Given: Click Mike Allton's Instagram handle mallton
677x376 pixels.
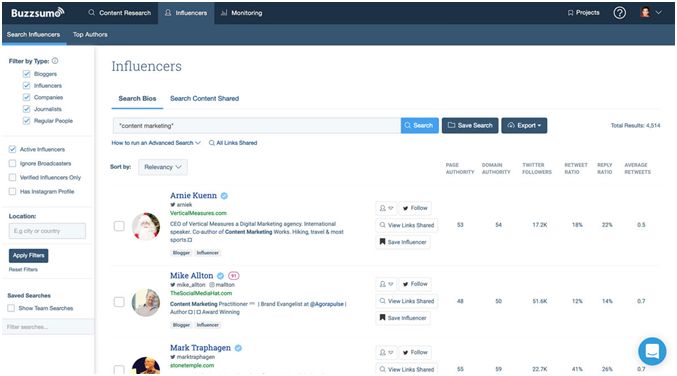Looking at the screenshot, I should (222, 285).
